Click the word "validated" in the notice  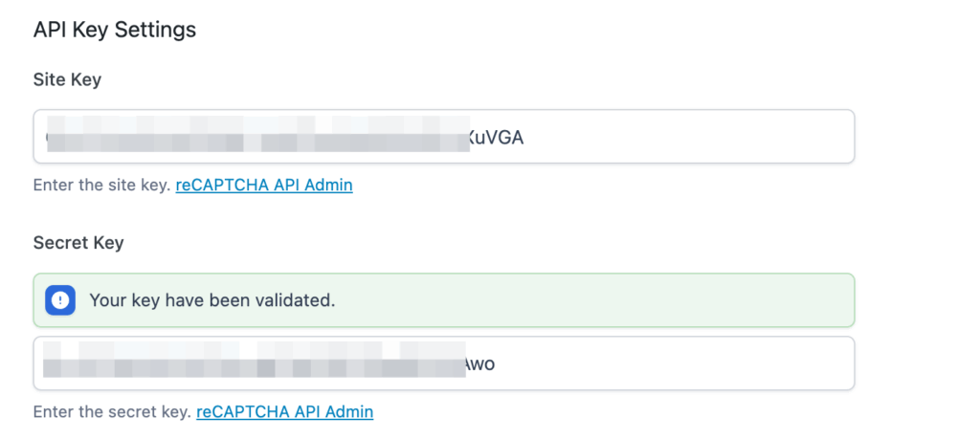click(296, 300)
